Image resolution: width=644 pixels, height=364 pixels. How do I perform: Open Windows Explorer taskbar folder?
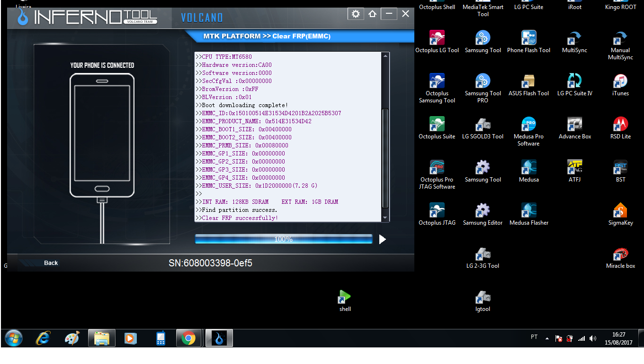point(102,338)
